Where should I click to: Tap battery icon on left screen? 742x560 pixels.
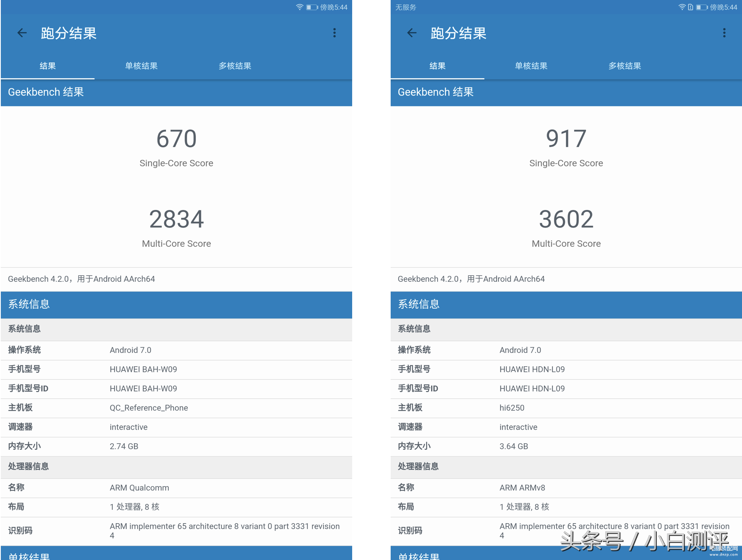tap(312, 7)
